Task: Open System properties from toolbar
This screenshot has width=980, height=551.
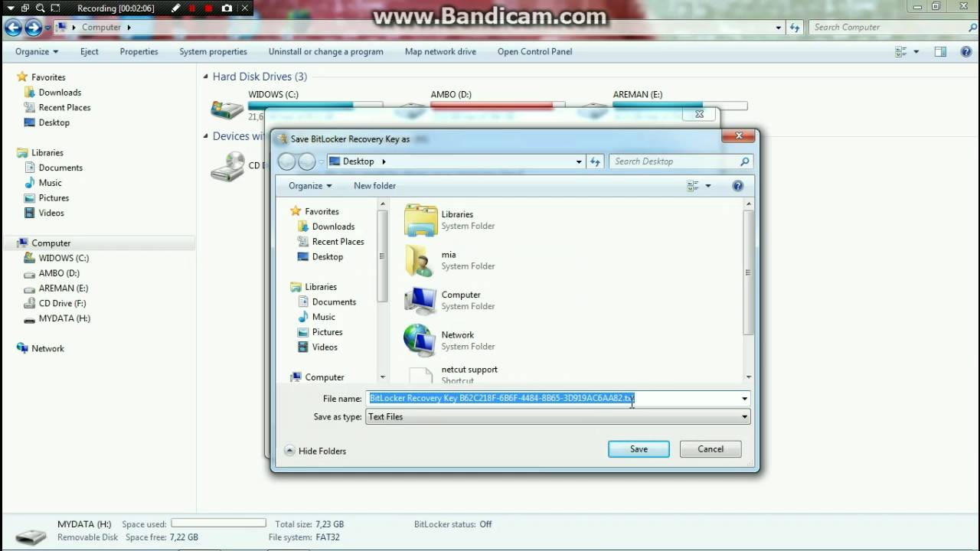Action: pos(213,51)
